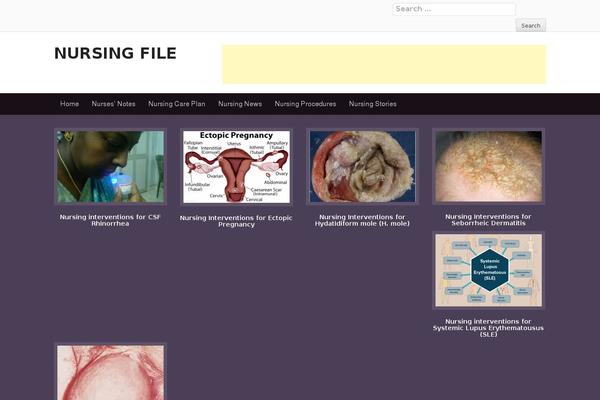Click Nursing Interventions for Systemic Lupus link
This screenshot has width=600, height=400.
488,328
